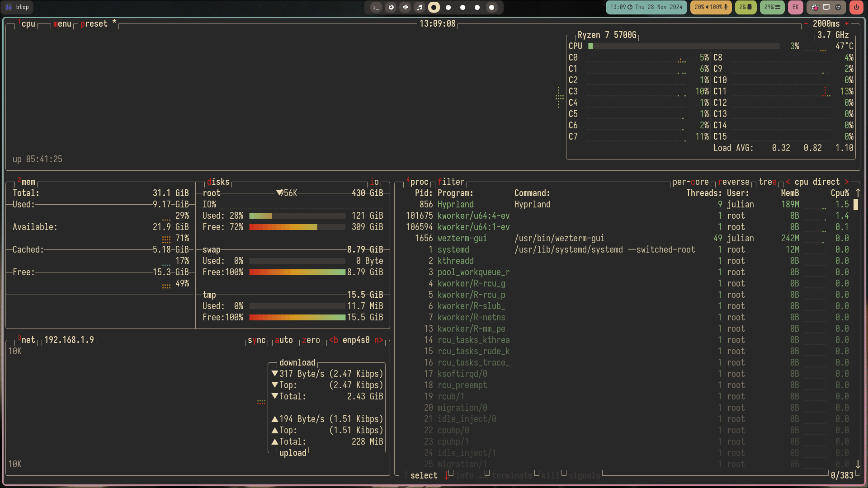Click the clock and date widget
Image resolution: width=868 pixels, height=488 pixels.
click(646, 7)
